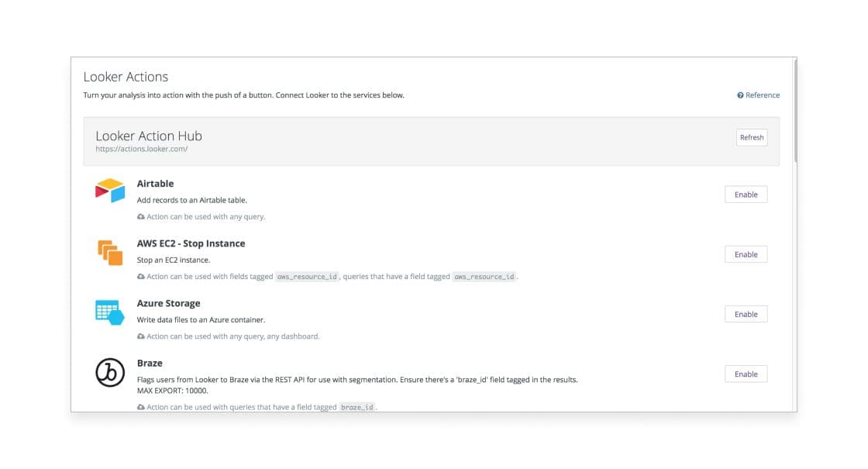
Task: Click the actions.looker.com URL text
Action: tap(141, 149)
